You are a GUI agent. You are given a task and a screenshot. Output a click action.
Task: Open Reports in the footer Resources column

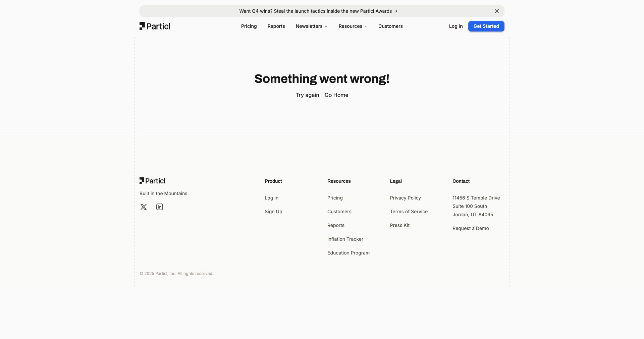[x=336, y=225]
